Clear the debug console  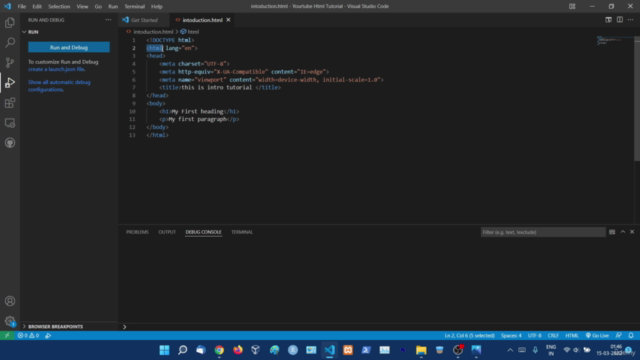click(x=612, y=232)
